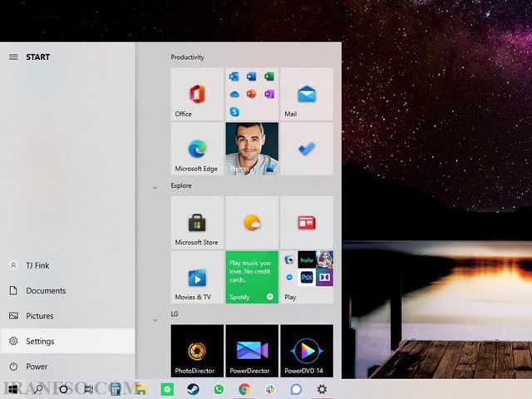Open Messenger in the Play folder tile
This screenshot has height=399, width=532.
coord(289,277)
